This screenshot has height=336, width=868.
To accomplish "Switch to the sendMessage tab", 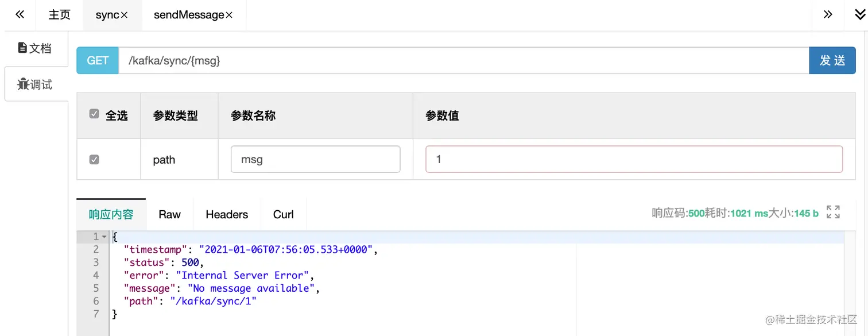I will [x=189, y=15].
